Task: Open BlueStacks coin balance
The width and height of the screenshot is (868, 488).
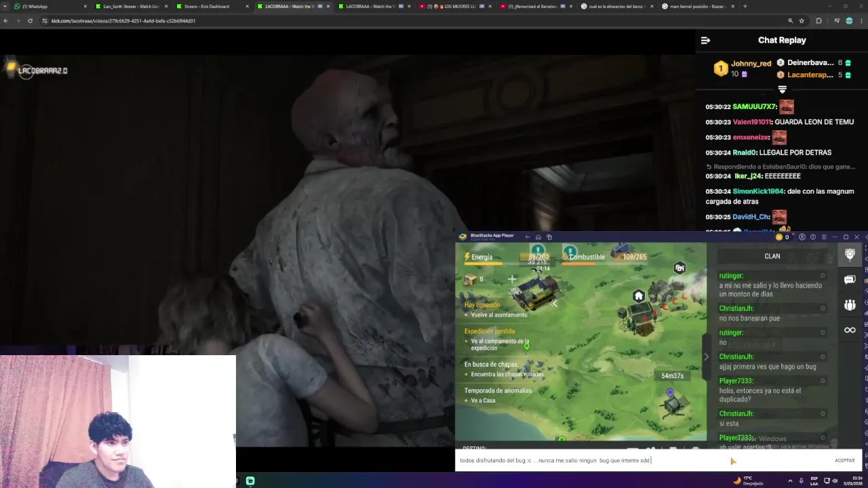Action: tap(782, 237)
